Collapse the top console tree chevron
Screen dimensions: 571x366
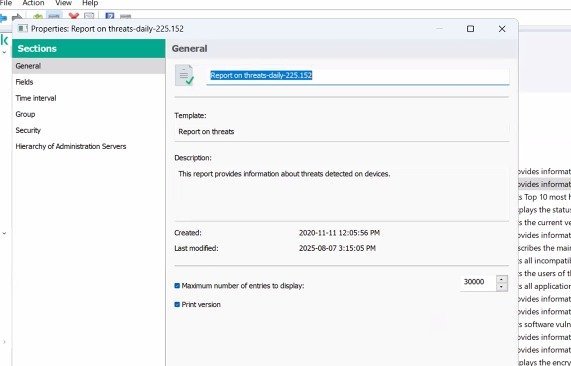pyautogui.click(x=4, y=52)
